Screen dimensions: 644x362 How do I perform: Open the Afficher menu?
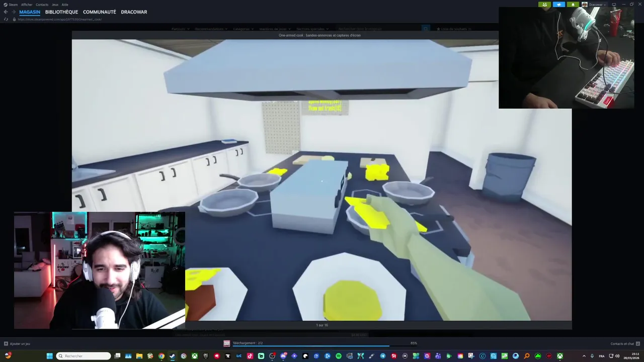click(x=27, y=5)
